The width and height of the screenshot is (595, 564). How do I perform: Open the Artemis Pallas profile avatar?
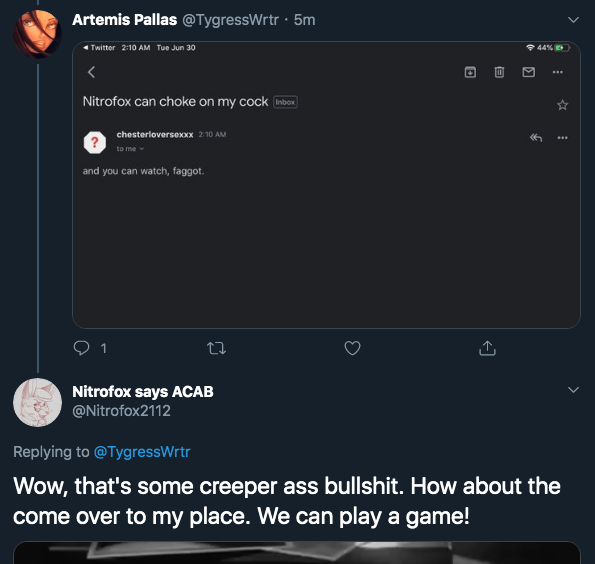(x=38, y=34)
